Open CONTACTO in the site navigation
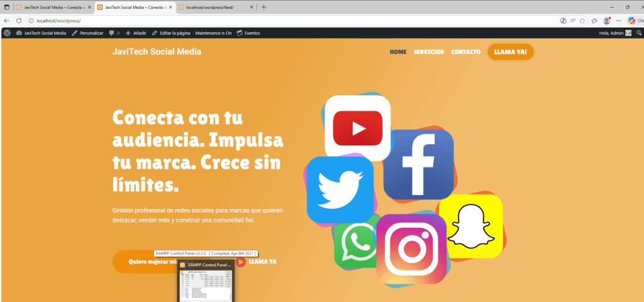 click(465, 52)
